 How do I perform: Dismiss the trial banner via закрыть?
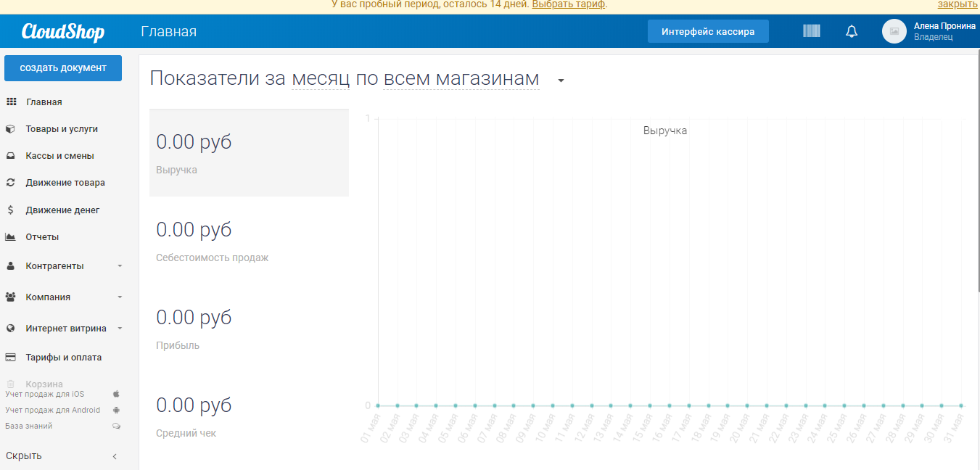pyautogui.click(x=958, y=5)
